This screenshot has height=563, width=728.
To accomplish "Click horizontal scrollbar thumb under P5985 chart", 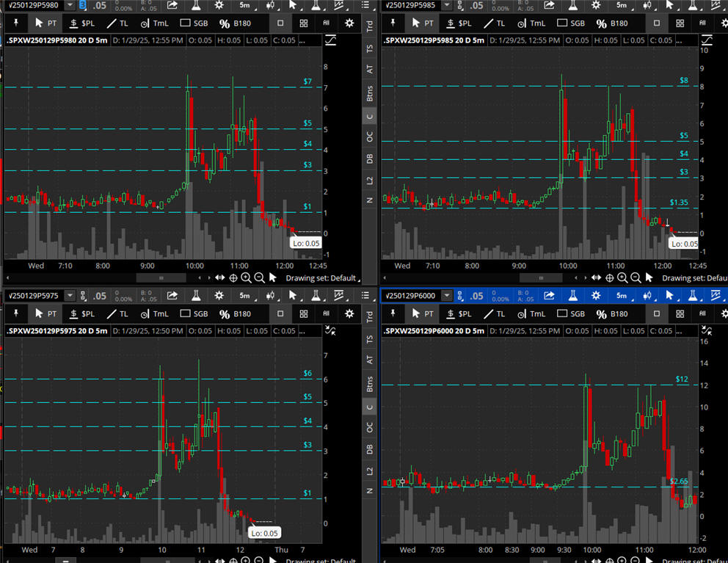I will coord(541,278).
